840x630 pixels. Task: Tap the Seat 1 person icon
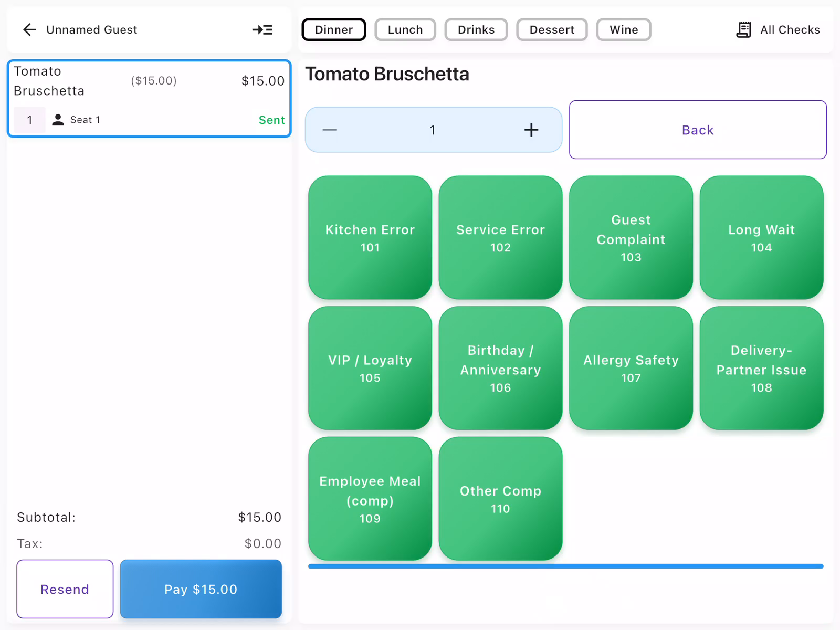tap(58, 120)
